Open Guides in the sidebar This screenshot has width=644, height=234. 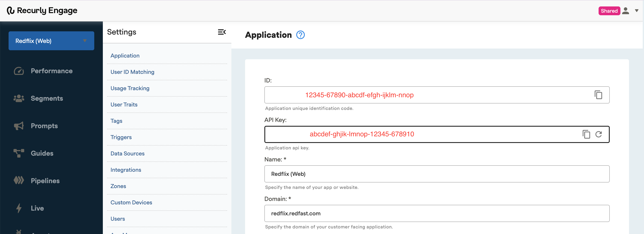42,153
